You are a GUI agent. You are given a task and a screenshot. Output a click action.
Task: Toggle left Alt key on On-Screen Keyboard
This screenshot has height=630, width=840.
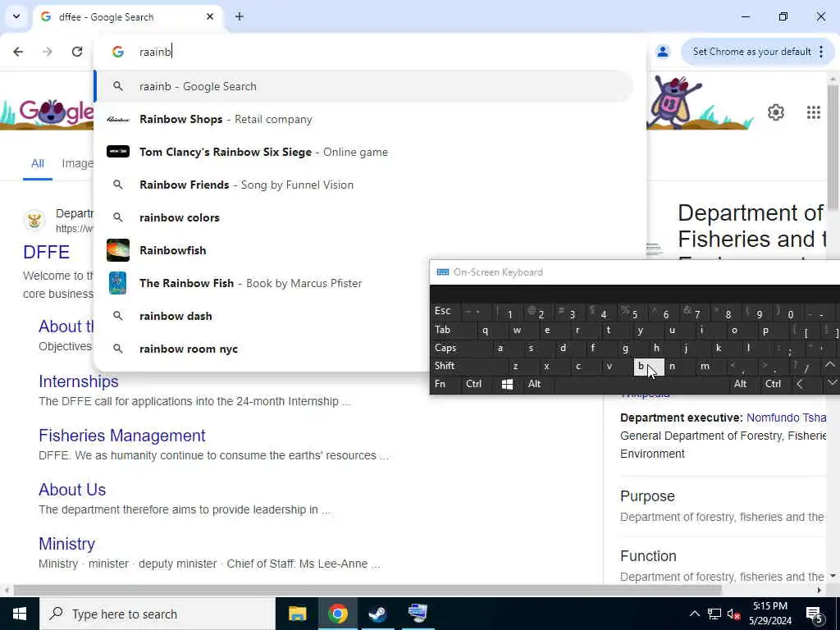coord(537,384)
